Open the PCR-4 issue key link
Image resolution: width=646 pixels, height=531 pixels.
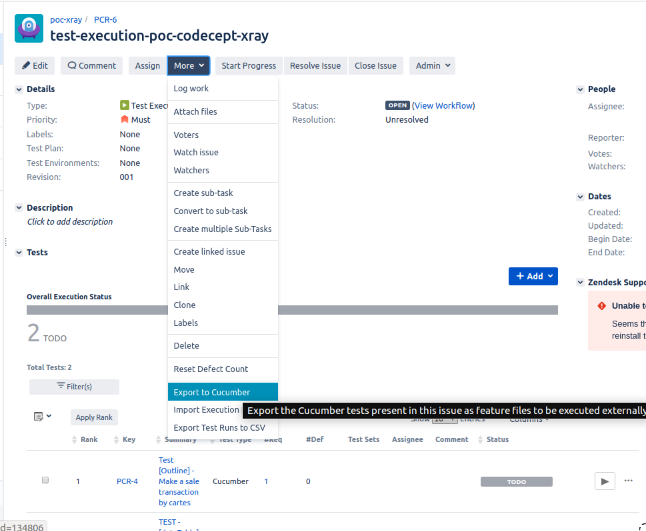tap(127, 481)
